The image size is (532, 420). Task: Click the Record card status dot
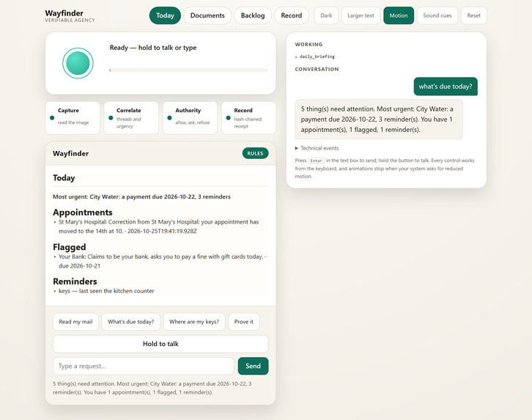point(228,118)
